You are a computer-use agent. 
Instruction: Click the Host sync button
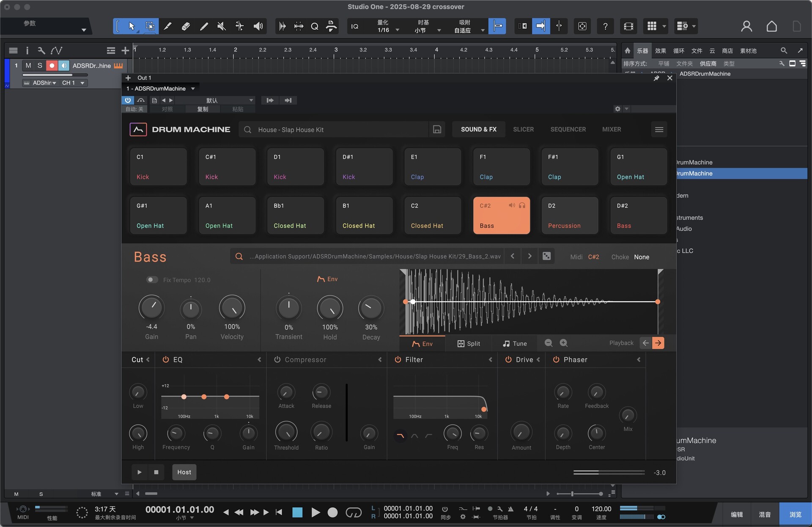point(184,472)
